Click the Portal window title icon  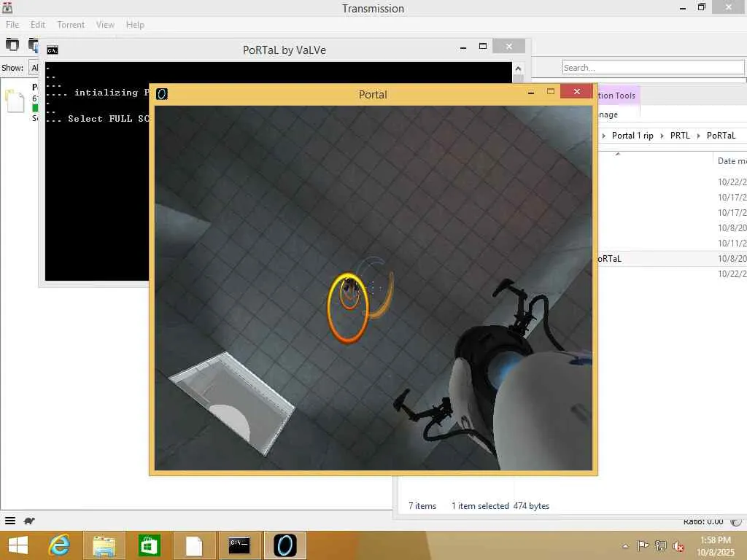click(162, 94)
